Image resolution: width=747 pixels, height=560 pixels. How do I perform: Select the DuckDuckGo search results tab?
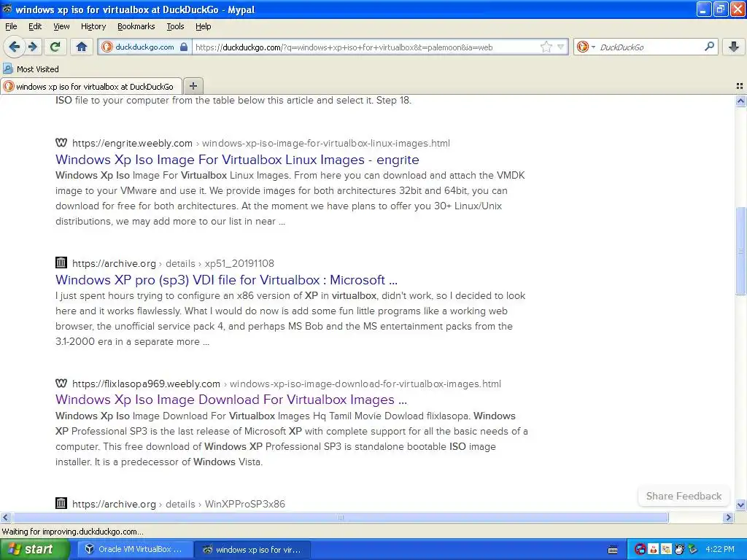point(91,86)
